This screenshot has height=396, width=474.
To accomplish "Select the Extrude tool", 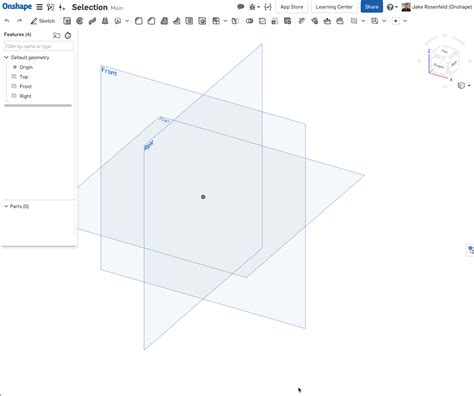I will point(67,21).
